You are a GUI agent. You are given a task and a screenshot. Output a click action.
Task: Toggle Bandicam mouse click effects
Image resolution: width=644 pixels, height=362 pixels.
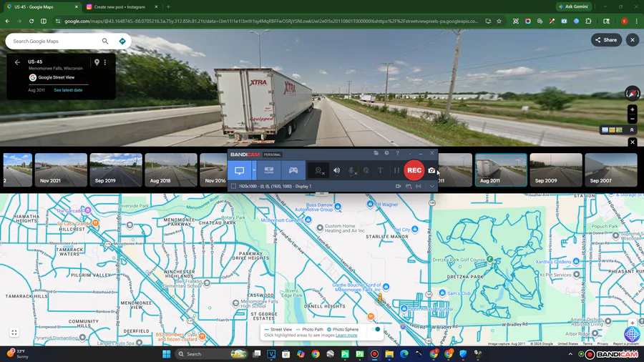(x=366, y=171)
